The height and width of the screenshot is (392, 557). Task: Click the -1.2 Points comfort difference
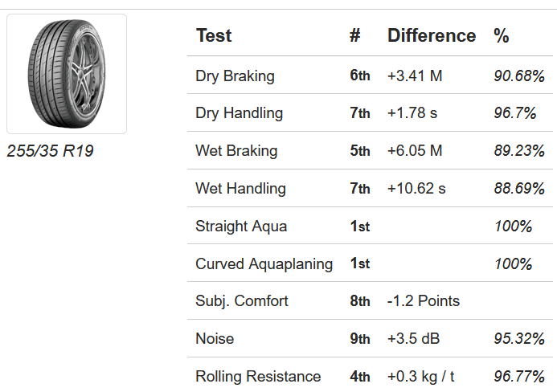pyautogui.click(x=424, y=301)
